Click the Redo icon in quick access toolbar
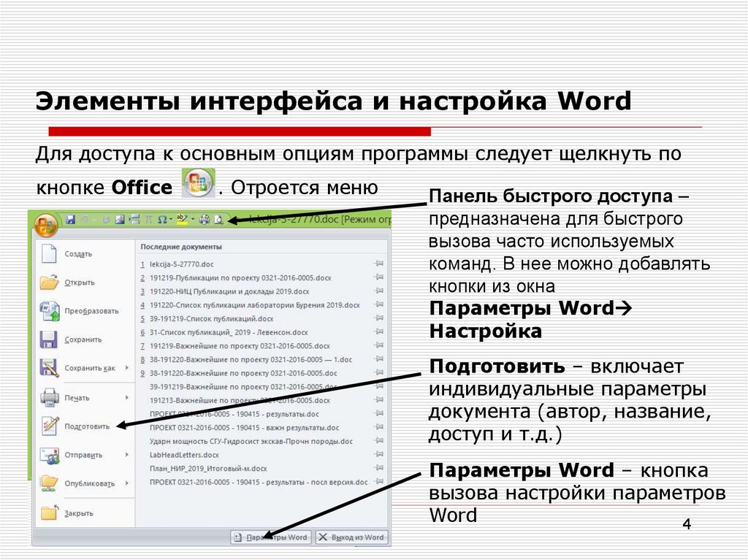Screen dimensions: 748x560 coord(105,220)
